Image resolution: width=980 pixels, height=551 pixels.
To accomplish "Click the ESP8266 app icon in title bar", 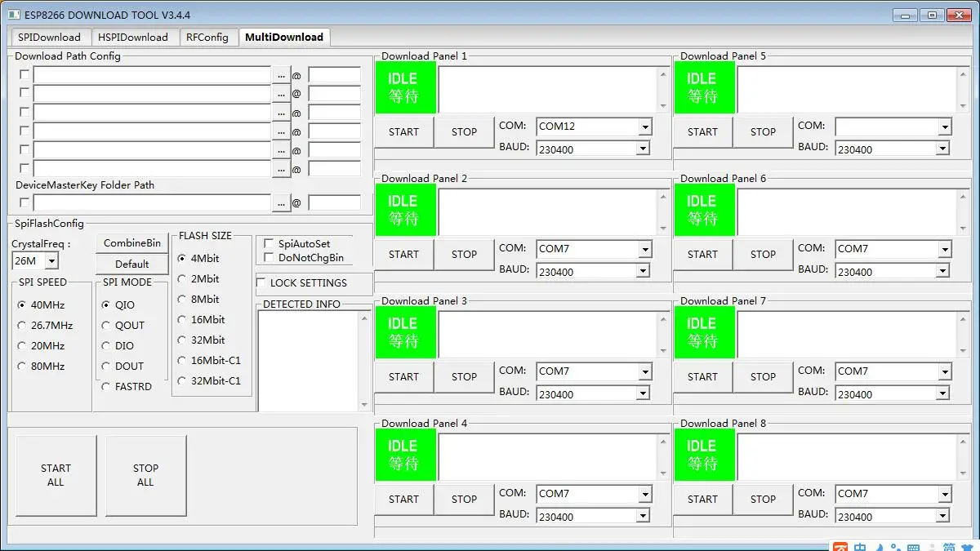I will coord(14,15).
